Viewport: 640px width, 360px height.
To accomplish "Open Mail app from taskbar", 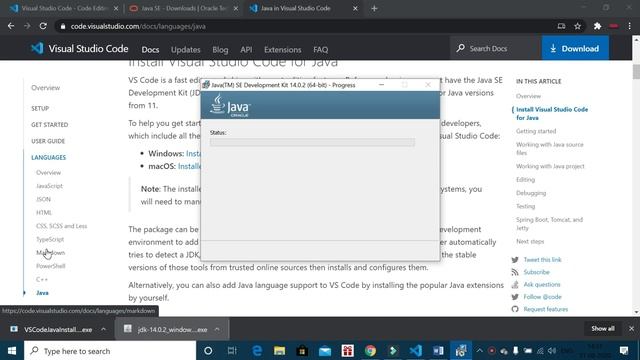I will [325, 351].
